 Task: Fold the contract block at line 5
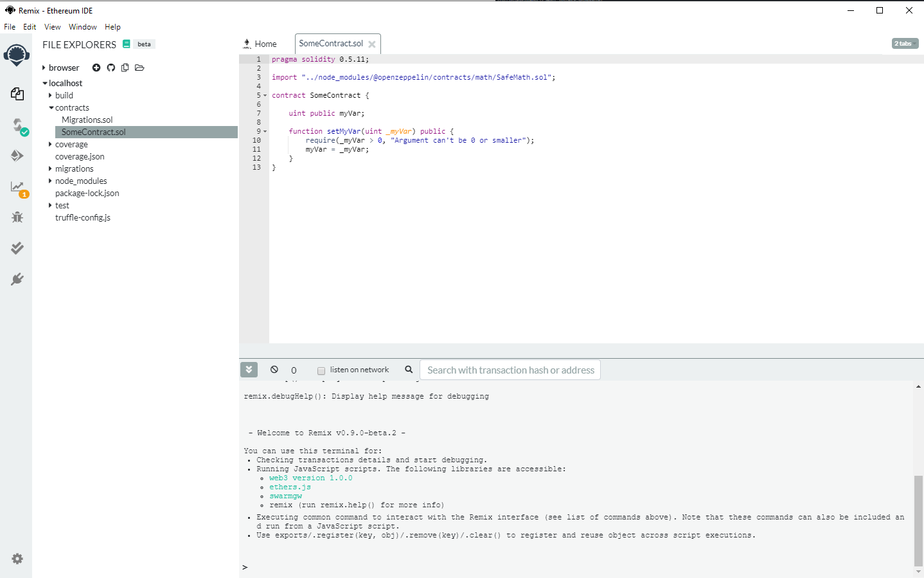pos(265,95)
